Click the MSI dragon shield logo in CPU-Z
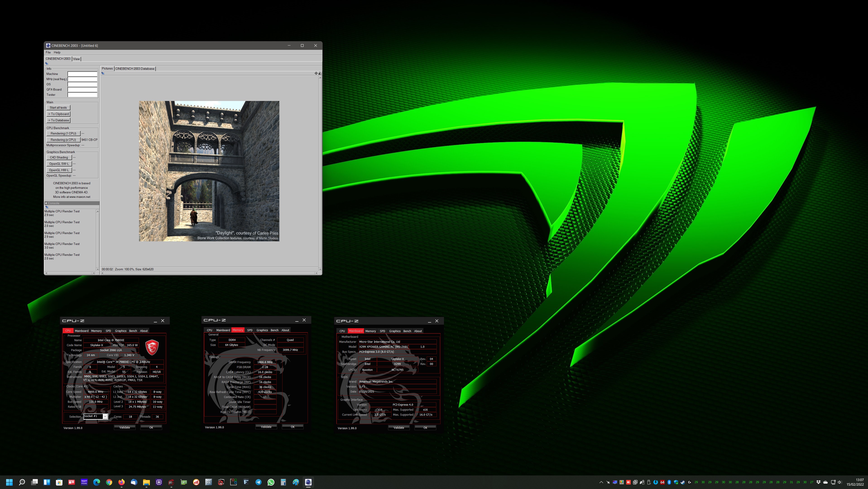Viewport: 868px width, 489px height. [x=152, y=347]
